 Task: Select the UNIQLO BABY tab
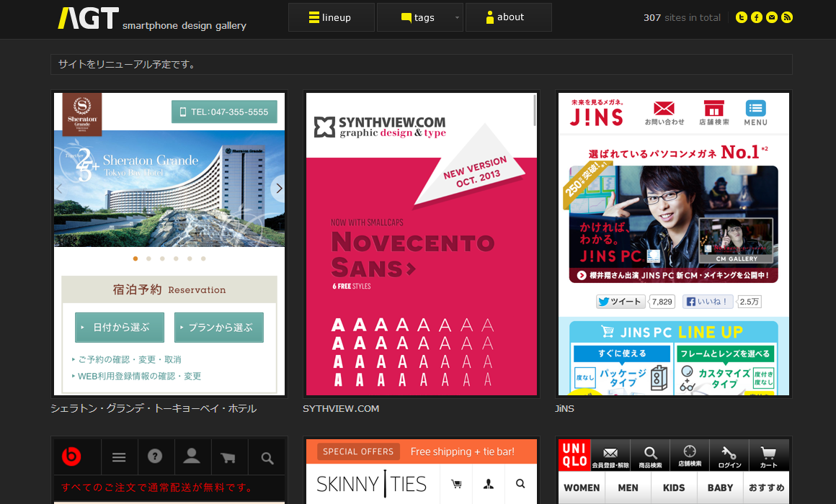point(720,487)
